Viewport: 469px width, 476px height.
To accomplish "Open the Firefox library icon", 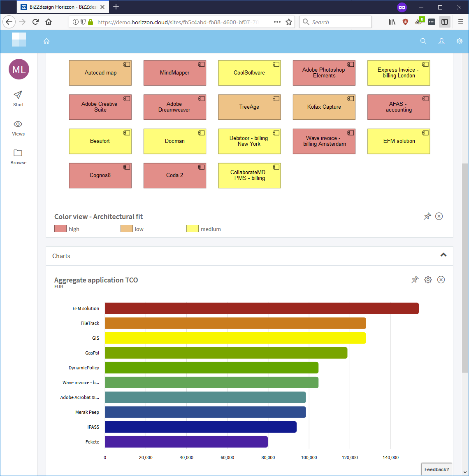I will pos(392,22).
